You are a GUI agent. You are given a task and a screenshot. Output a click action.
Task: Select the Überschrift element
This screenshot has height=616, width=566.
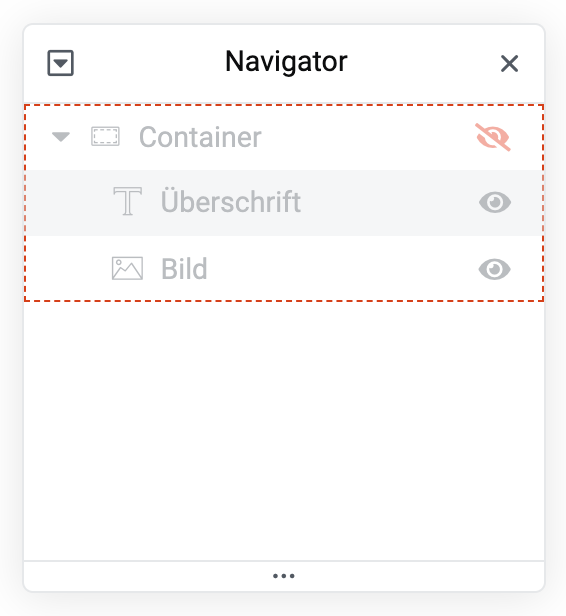231,202
